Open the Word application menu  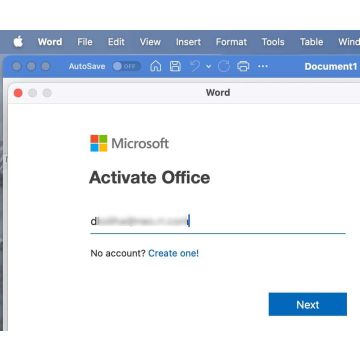[50, 42]
